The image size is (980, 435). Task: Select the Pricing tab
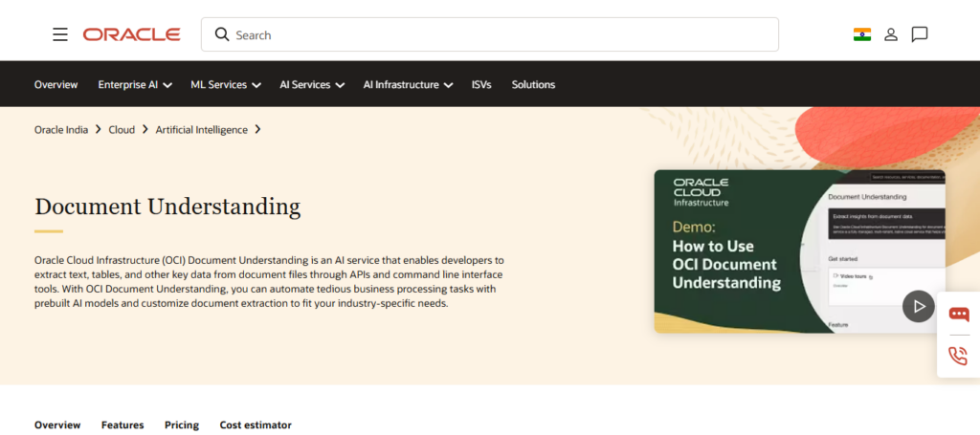[182, 425]
